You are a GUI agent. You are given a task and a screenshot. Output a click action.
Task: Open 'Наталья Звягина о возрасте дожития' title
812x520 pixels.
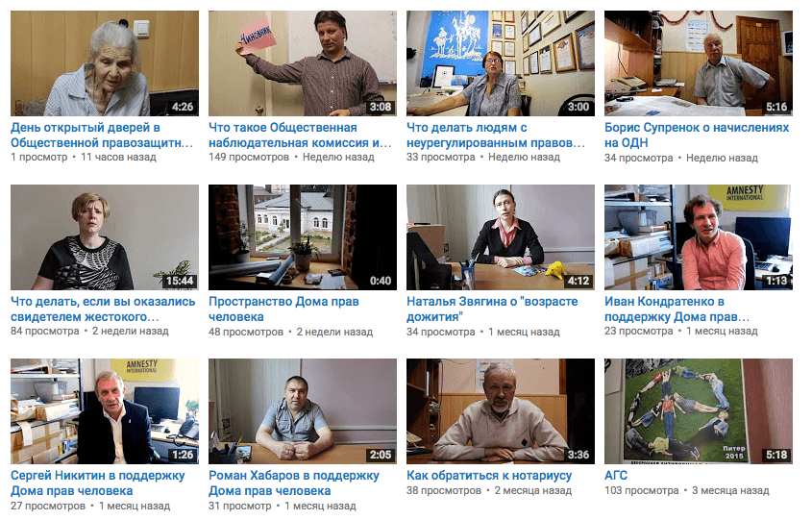[492, 310]
